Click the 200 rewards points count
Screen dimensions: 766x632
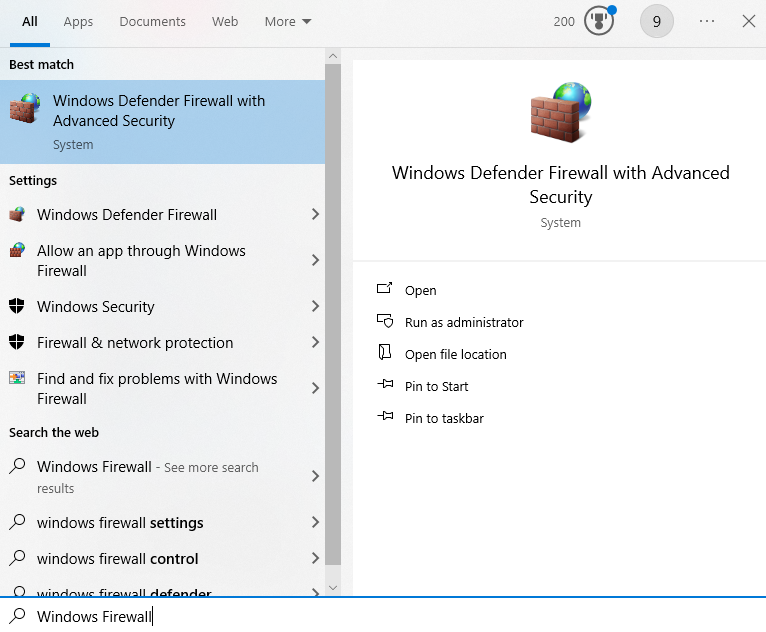pos(564,21)
